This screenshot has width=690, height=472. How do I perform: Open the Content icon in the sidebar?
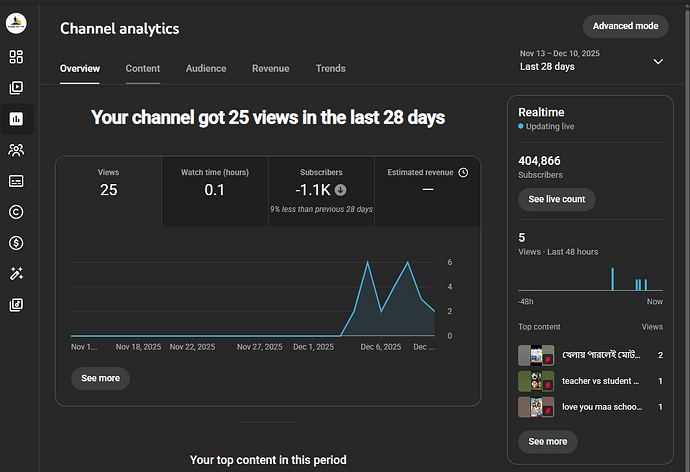coord(16,88)
